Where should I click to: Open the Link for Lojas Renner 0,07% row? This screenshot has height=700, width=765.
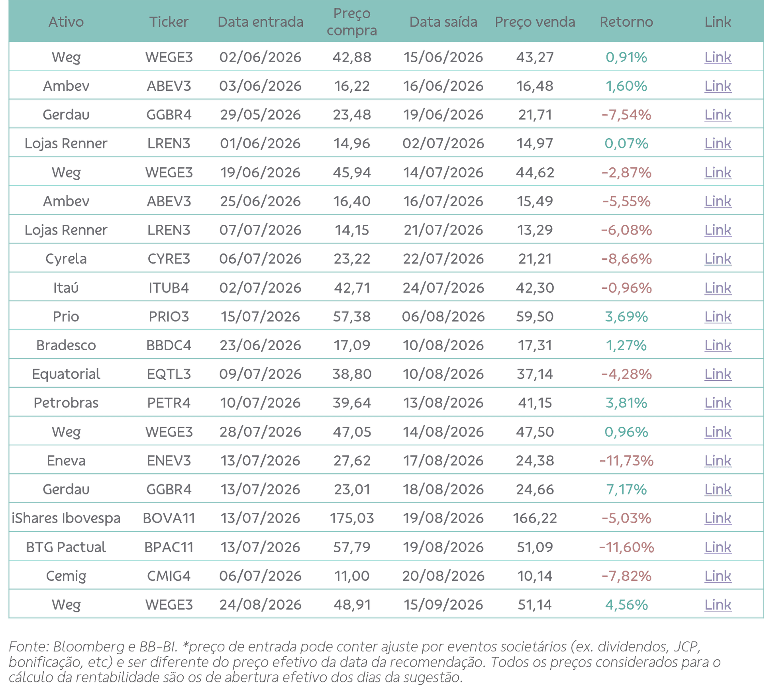[717, 143]
